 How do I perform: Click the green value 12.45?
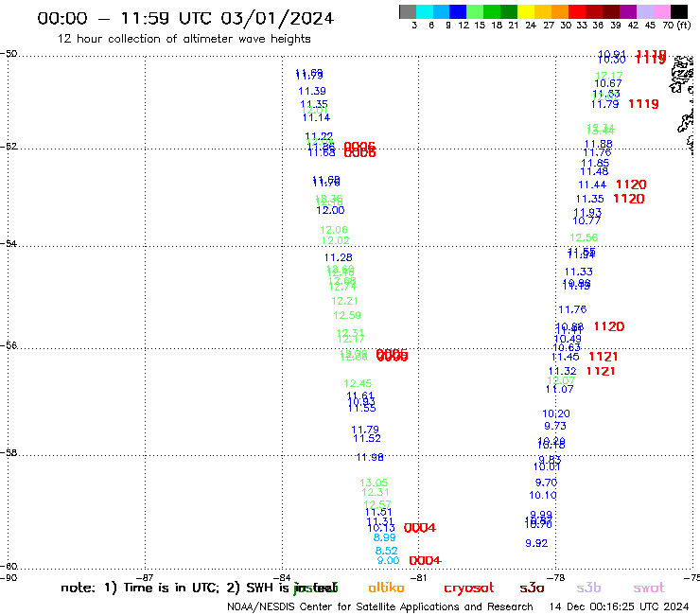[x=358, y=383]
